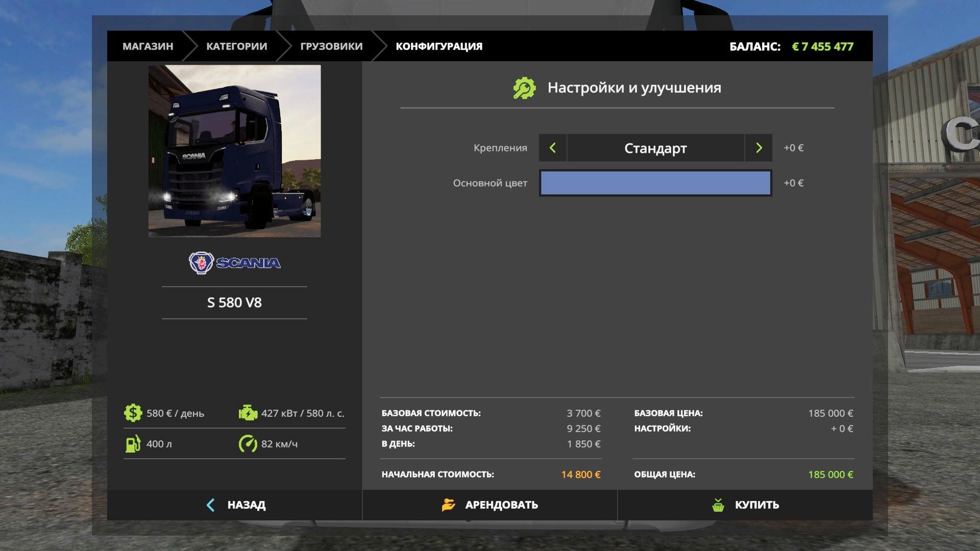
Task: Go to the Категории breadcrumb
Action: click(236, 46)
